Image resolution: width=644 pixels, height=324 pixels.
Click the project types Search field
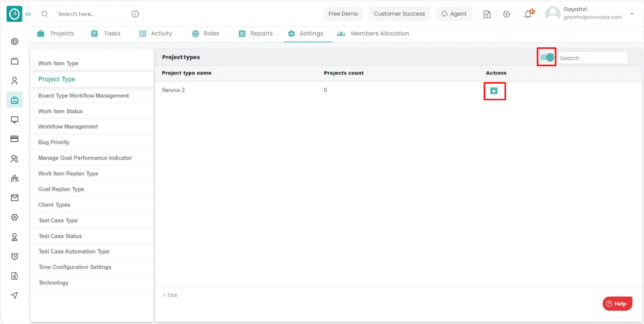592,58
